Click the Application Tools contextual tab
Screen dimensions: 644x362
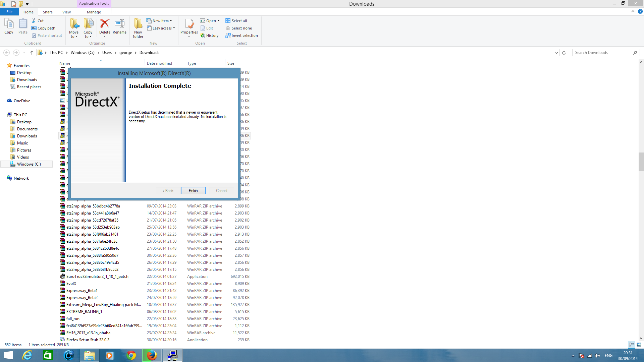coord(94,3)
